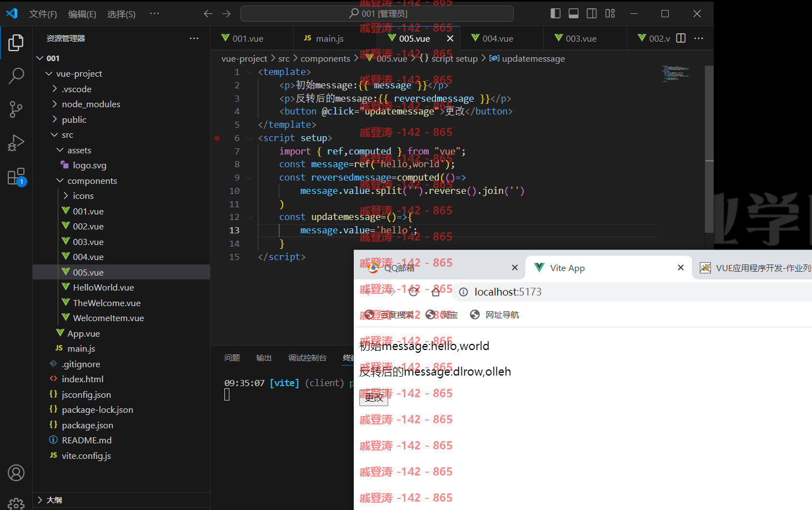Open HelloWorld.vue in the explorer

click(121, 287)
